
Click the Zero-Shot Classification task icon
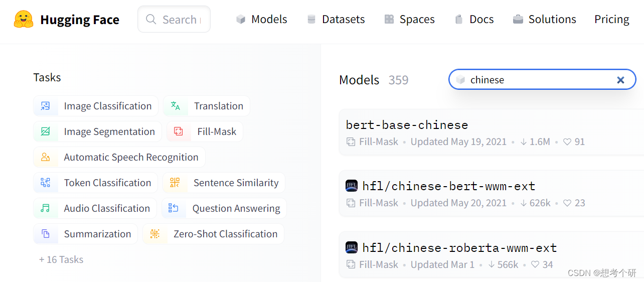[155, 234]
